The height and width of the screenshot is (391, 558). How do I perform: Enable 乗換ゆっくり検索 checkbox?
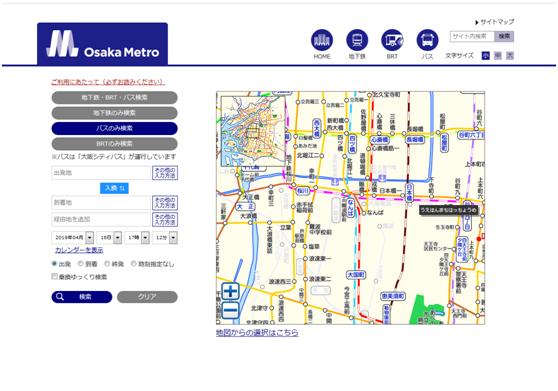[x=54, y=276]
